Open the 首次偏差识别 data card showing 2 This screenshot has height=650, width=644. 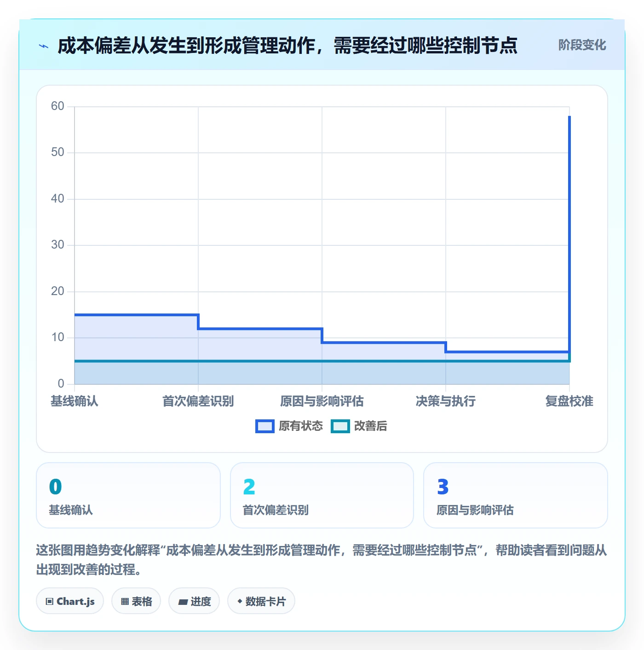322,495
